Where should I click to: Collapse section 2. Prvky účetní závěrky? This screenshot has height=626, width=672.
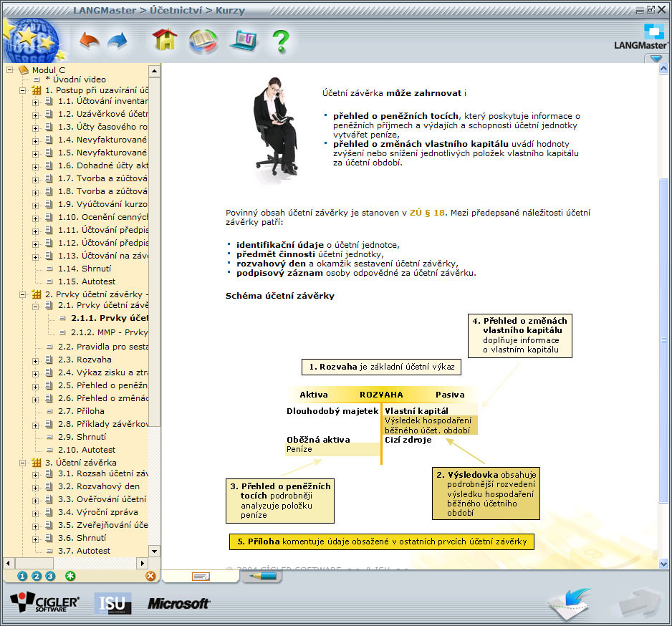point(22,294)
